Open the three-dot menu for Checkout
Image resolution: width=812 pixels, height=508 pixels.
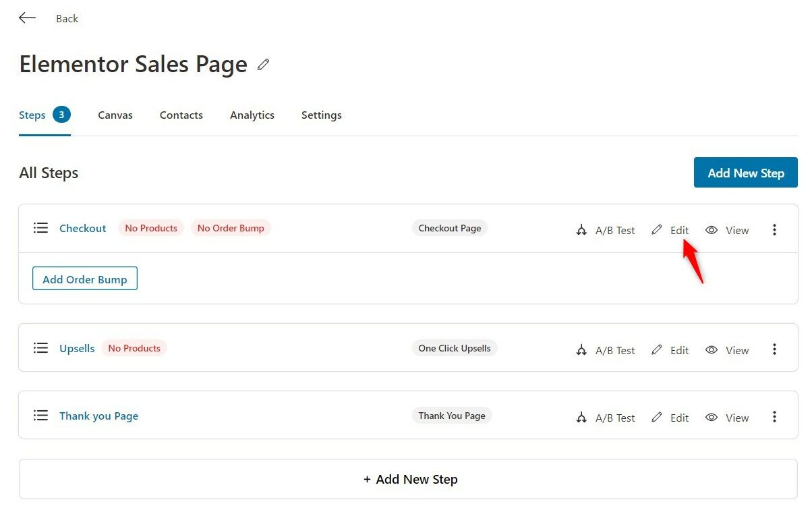coord(774,230)
